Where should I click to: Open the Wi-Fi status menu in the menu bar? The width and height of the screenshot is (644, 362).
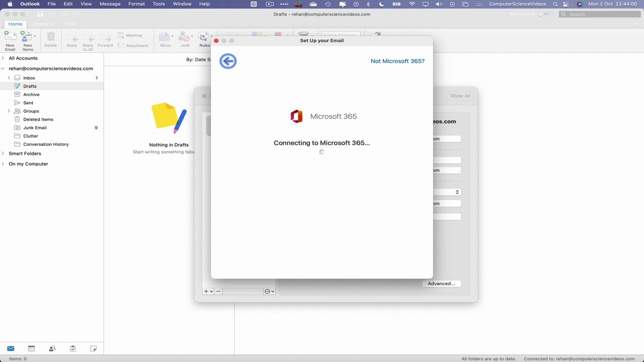click(412, 4)
